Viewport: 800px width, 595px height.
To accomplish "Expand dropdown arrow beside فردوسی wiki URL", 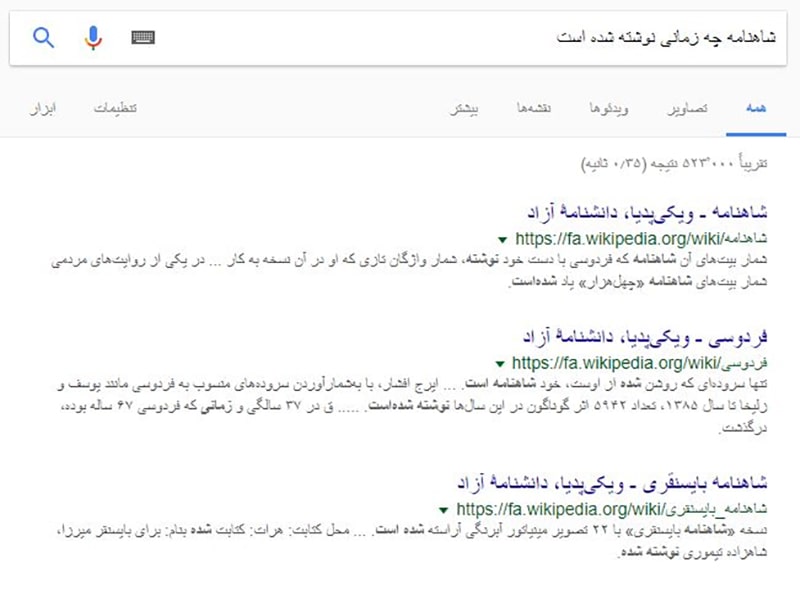I will tap(500, 364).
